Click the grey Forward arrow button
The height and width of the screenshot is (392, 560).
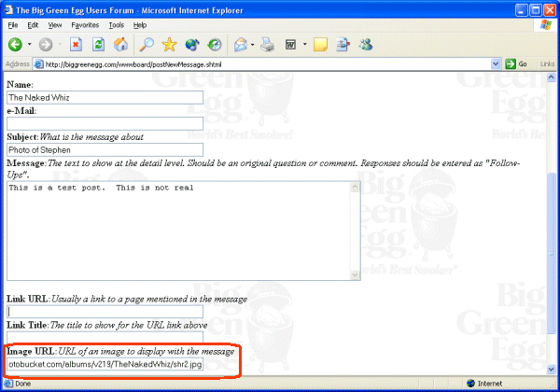click(46, 45)
